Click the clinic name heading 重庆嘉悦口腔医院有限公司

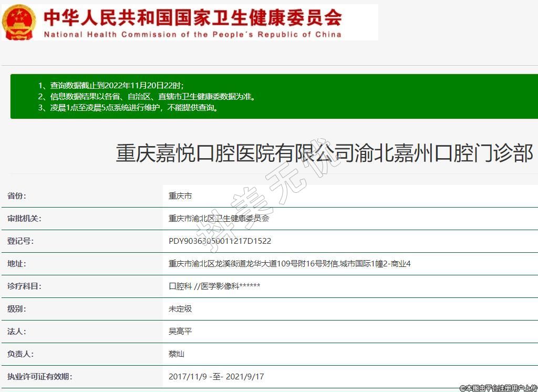click(324, 153)
